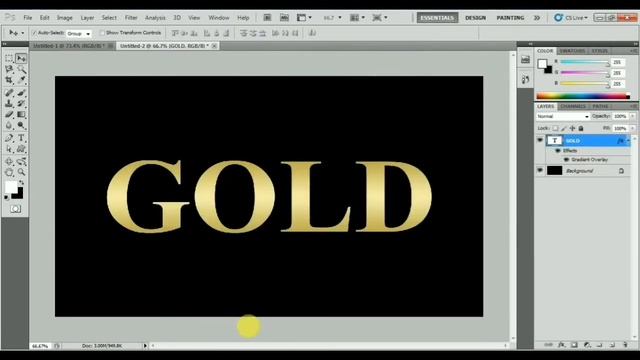The image size is (640, 360).
Task: Select the 3D Camera Rotate tool
Action: point(21,162)
